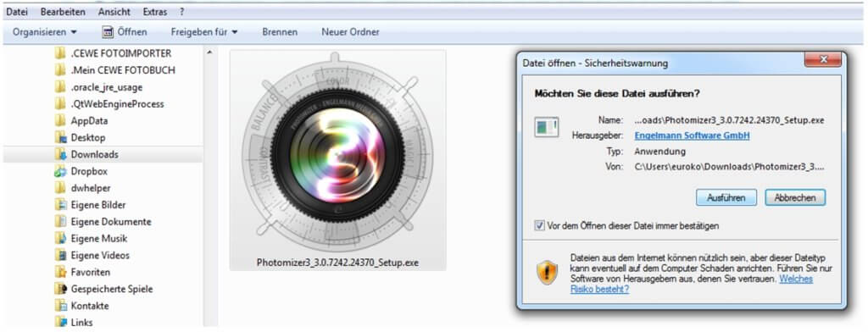Click the Desktop folder icon

pyautogui.click(x=60, y=138)
